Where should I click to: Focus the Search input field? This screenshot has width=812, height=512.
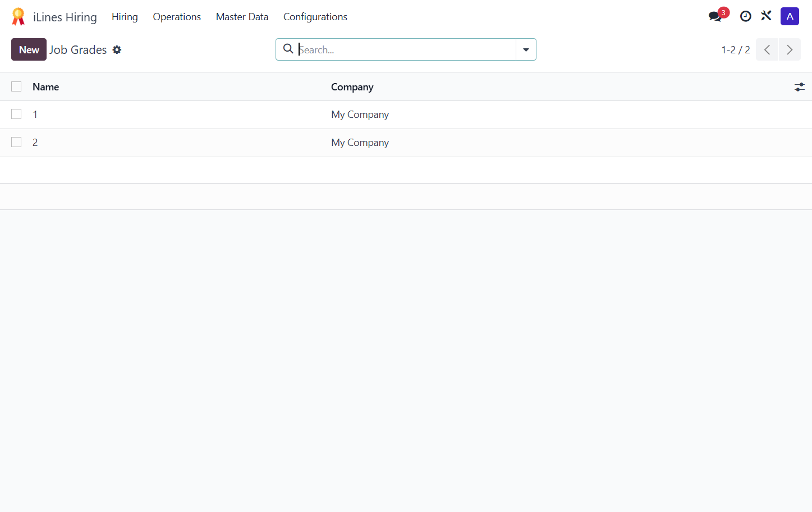coord(406,49)
